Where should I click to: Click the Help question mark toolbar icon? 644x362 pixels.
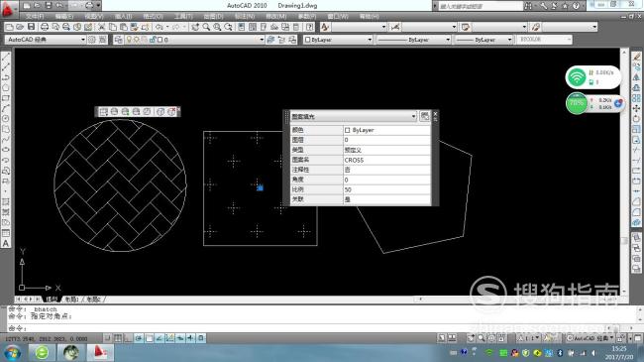pos(310,27)
